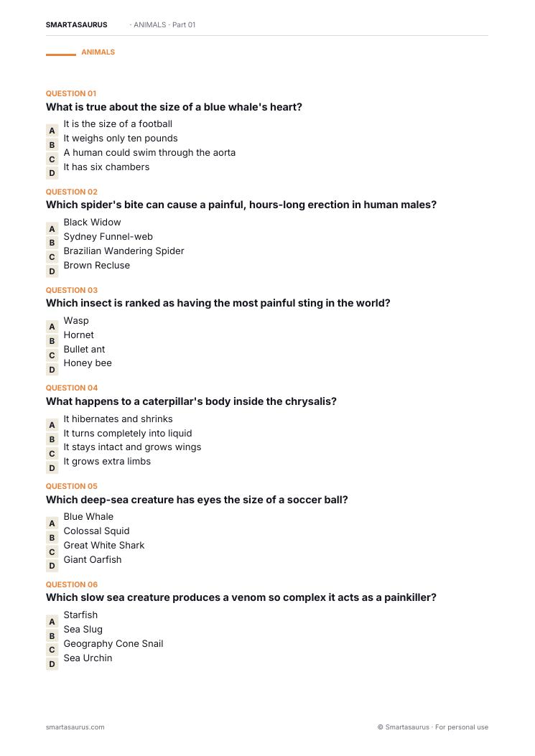Select the orange ANIMALS section heading
The width and height of the screenshot is (535, 756).
point(98,52)
